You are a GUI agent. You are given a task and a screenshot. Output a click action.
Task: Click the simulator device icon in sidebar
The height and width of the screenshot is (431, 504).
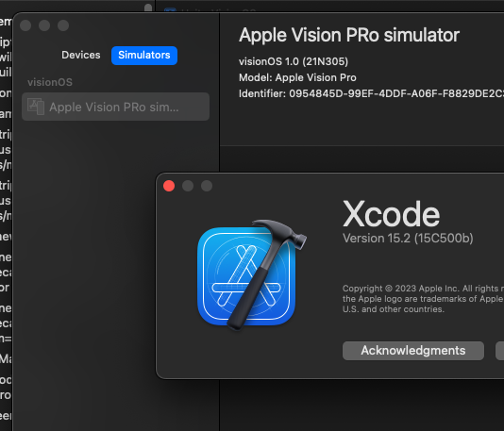coord(36,107)
